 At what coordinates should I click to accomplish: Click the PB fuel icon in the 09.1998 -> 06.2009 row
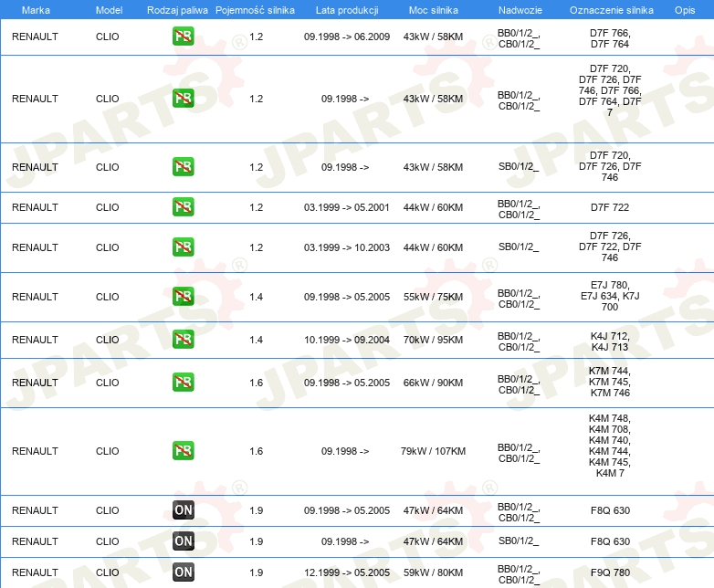[183, 37]
